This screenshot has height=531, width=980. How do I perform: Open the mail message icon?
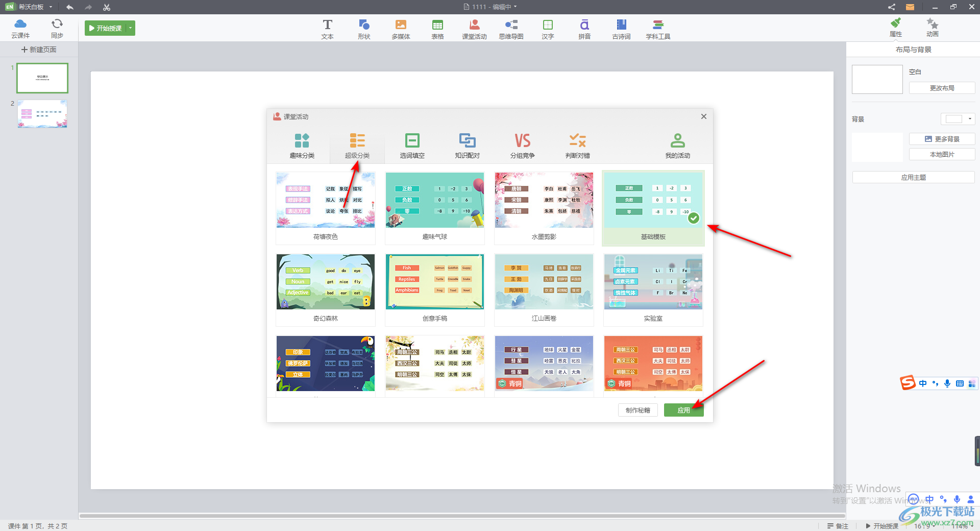tap(910, 7)
